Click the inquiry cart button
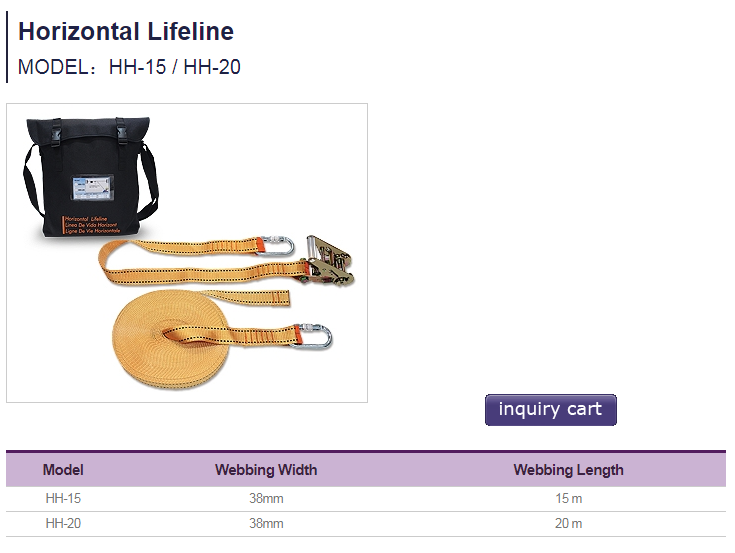Screen dimensions: 735x553 [x=550, y=410]
